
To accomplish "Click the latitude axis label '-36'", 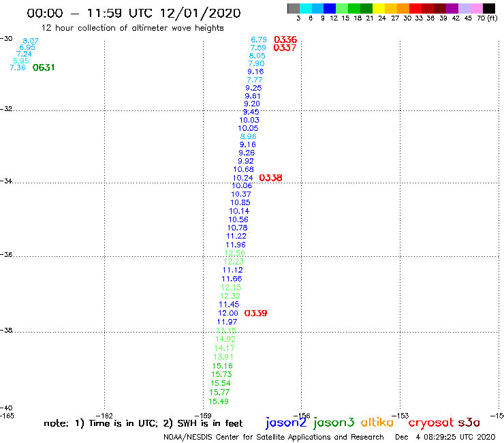I will coord(6,254).
